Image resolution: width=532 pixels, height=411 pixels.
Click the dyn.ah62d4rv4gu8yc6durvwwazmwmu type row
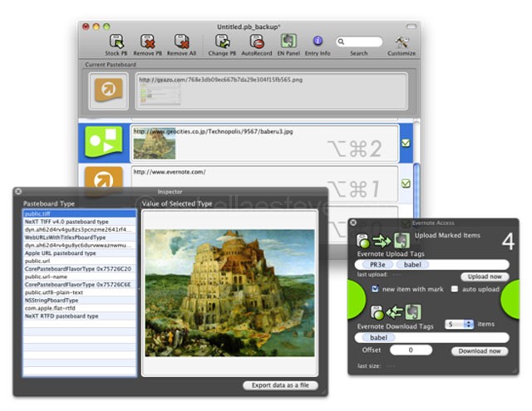pyautogui.click(x=80, y=245)
